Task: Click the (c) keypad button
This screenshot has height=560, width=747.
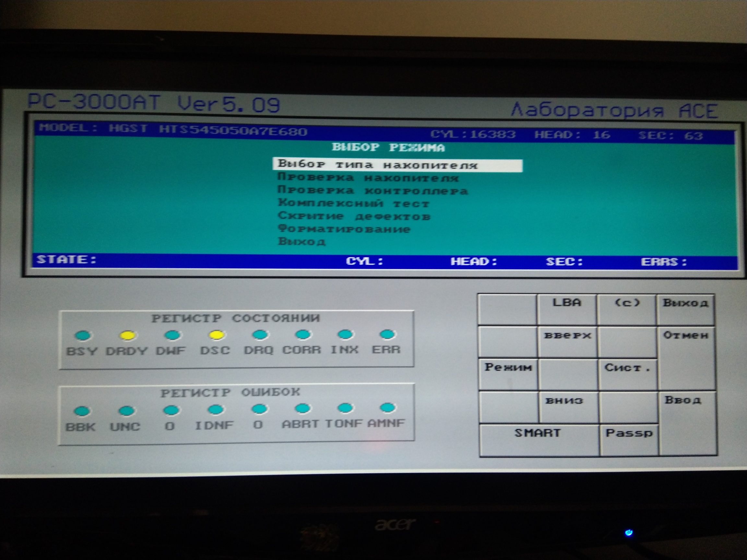Action: 627,309
